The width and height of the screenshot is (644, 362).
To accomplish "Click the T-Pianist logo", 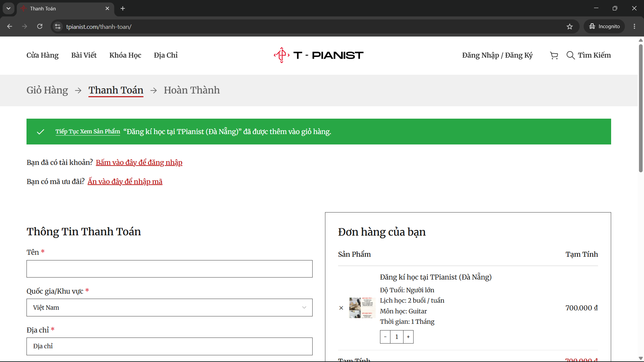I will pyautogui.click(x=318, y=55).
